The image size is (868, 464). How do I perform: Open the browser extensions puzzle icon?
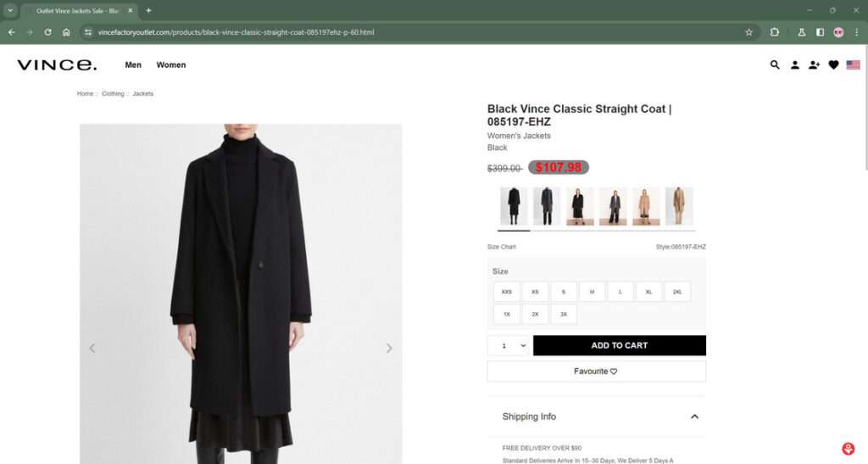[775, 32]
